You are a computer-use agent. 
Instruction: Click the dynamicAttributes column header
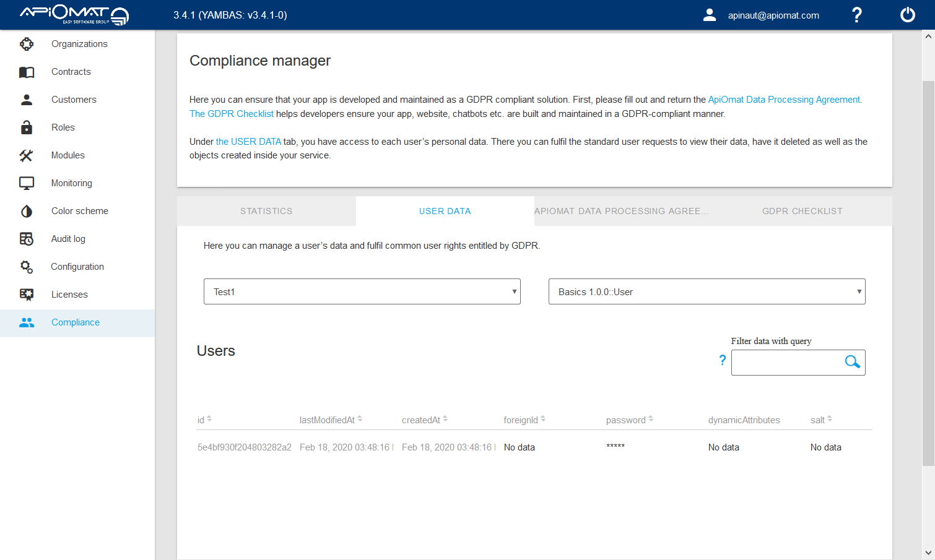[x=744, y=420]
